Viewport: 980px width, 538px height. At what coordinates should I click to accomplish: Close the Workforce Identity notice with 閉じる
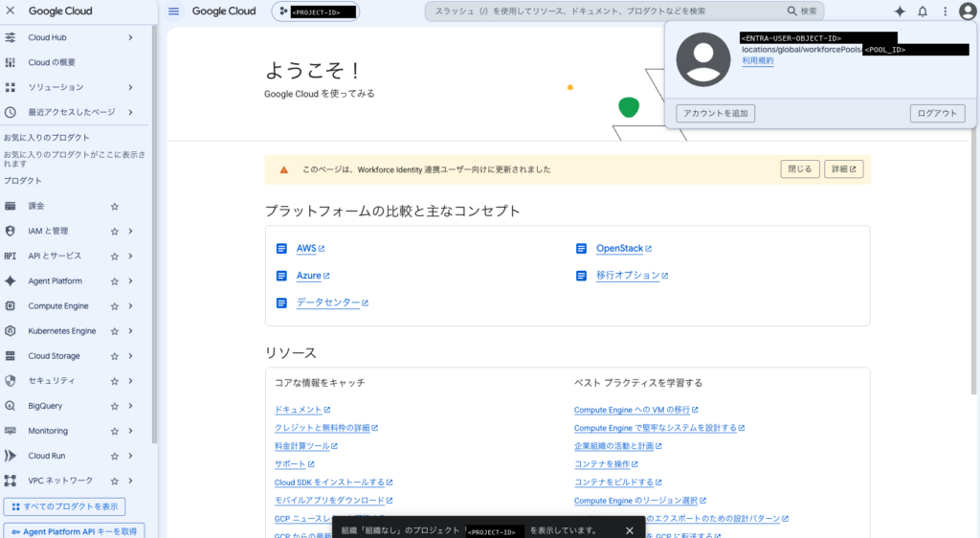[x=800, y=169]
